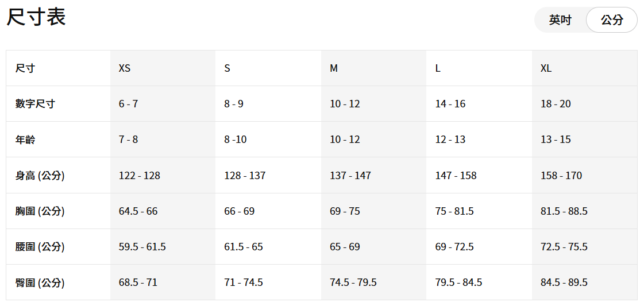Click the 身高 (公分) row label
The image size is (644, 306).
click(x=40, y=176)
